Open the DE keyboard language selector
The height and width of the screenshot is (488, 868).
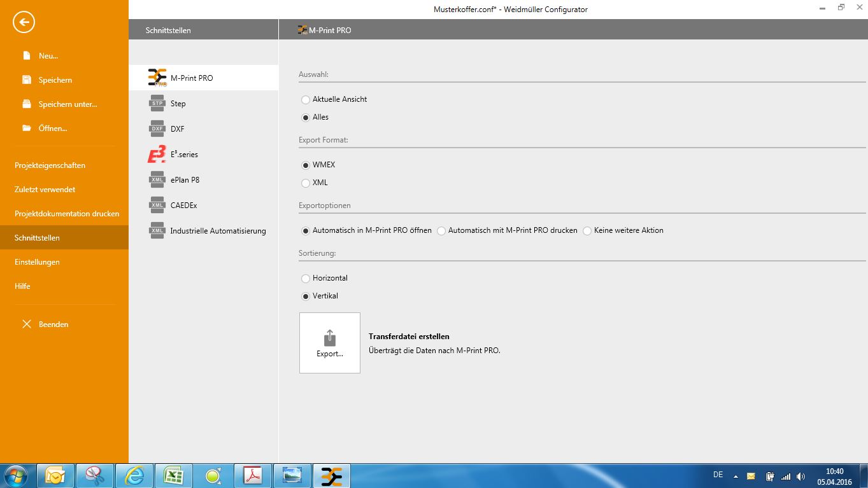pyautogui.click(x=717, y=475)
